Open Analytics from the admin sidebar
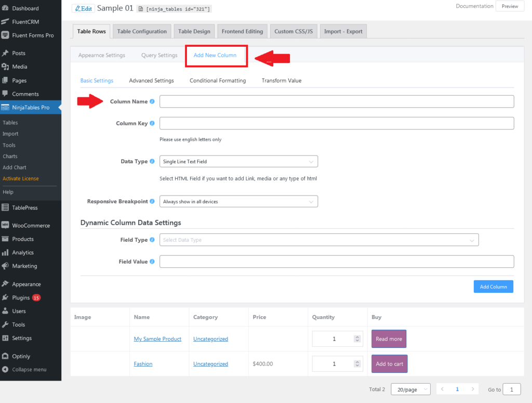The height and width of the screenshot is (403, 532). [x=25, y=253]
